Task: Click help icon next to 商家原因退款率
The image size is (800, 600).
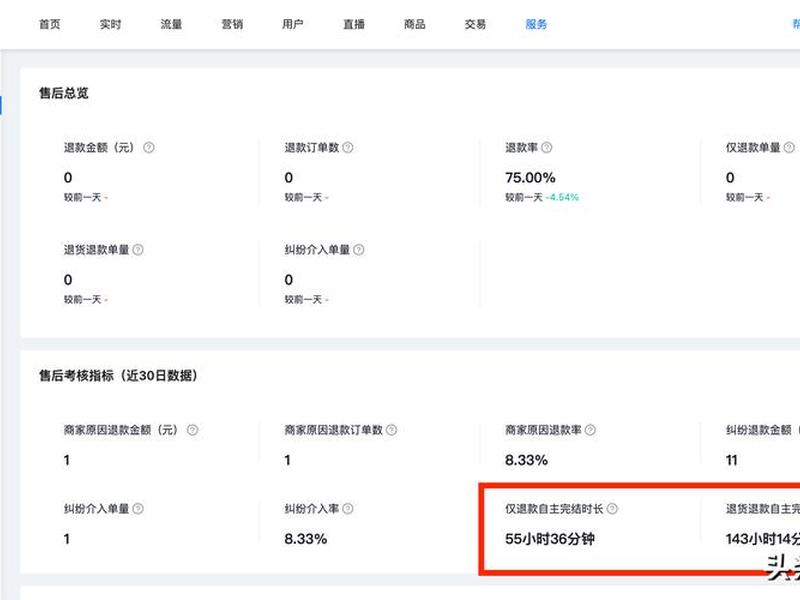Action: 590,430
